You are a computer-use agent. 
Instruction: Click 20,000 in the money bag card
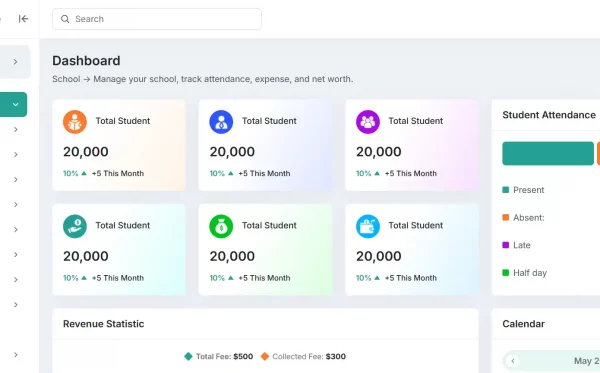pos(232,256)
